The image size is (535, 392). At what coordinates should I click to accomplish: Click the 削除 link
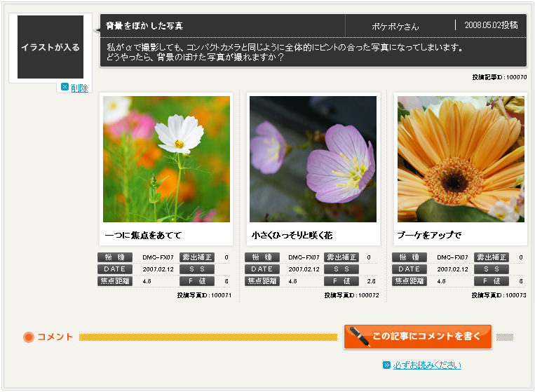(x=79, y=88)
